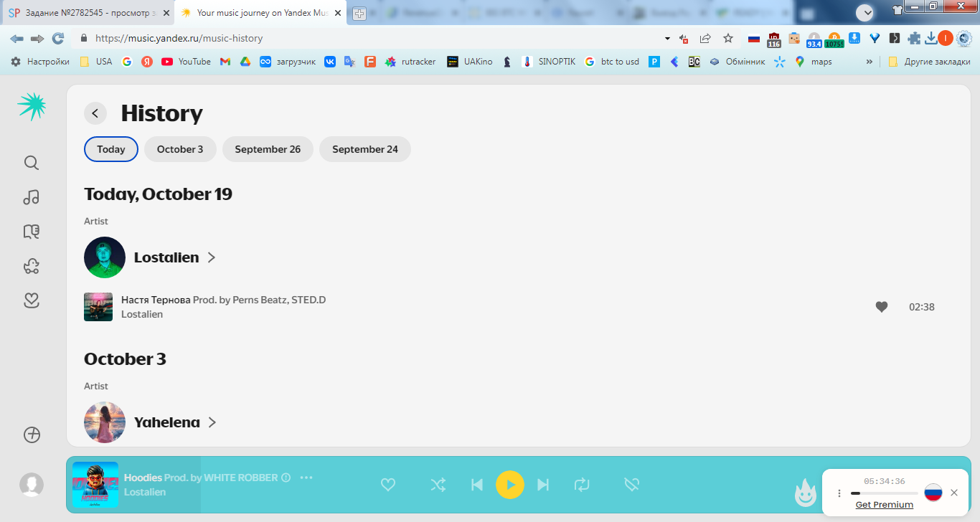Image resolution: width=980 pixels, height=522 pixels.
Task: Open the Настя Тернова track title
Action: click(x=156, y=300)
